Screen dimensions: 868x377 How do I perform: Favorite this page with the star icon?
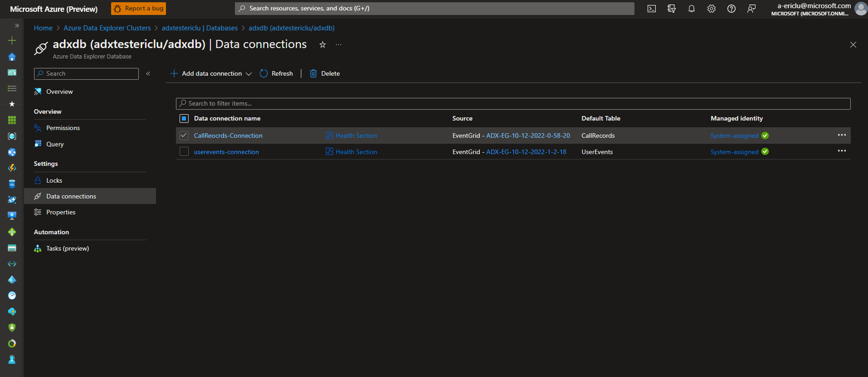click(x=323, y=45)
